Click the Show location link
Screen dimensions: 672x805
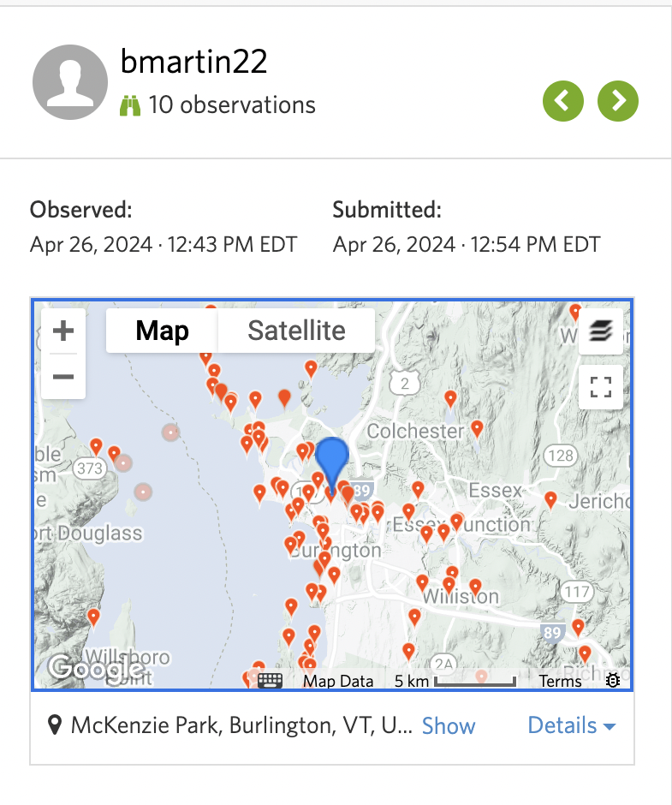(449, 726)
